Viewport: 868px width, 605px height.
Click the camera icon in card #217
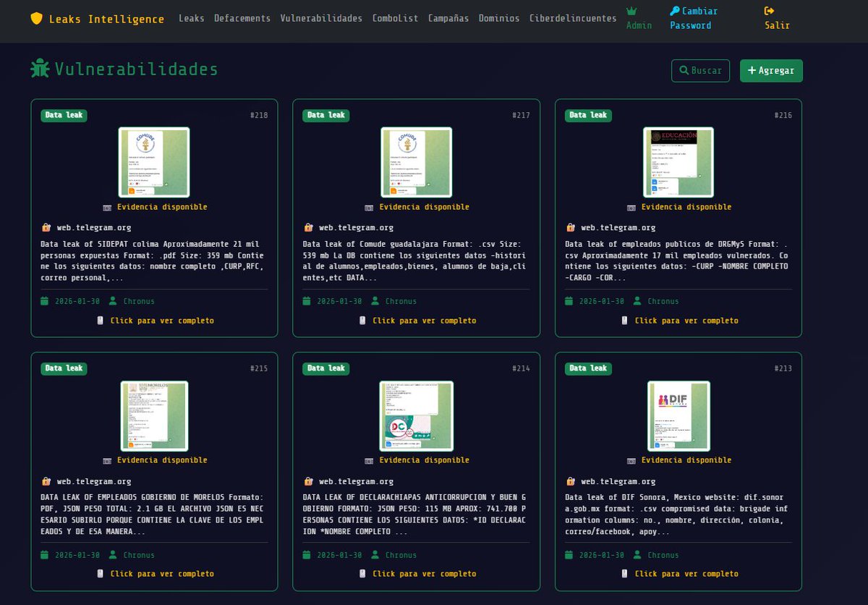coord(370,207)
